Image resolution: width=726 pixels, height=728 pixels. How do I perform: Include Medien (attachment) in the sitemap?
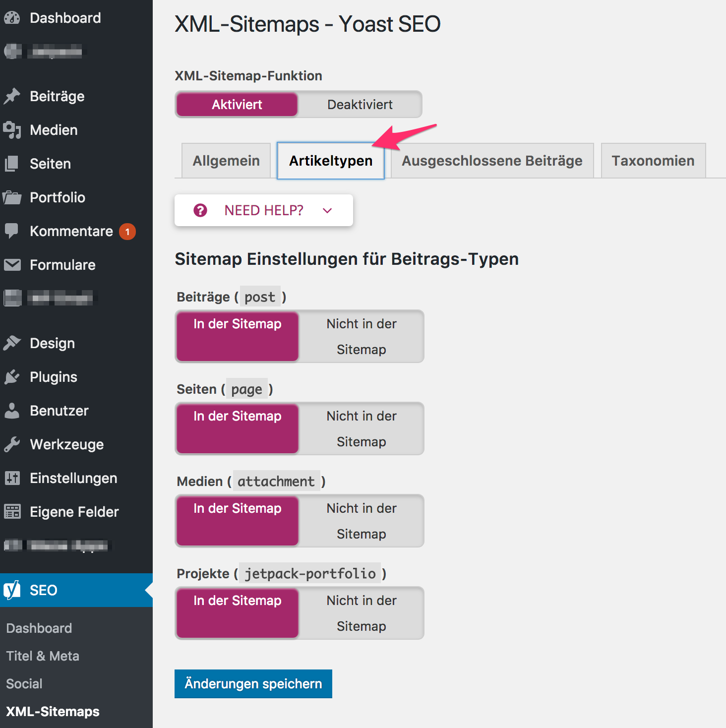(238, 521)
